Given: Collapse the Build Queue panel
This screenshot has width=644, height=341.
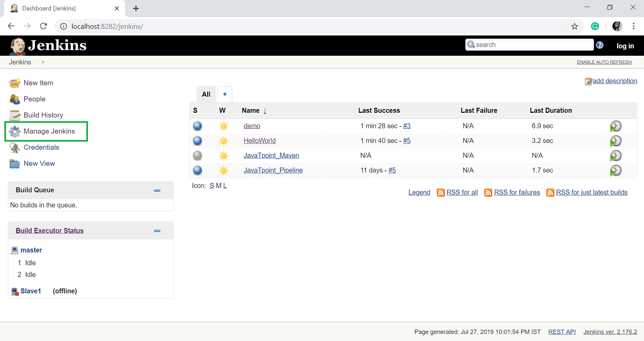Looking at the screenshot, I should (x=157, y=190).
